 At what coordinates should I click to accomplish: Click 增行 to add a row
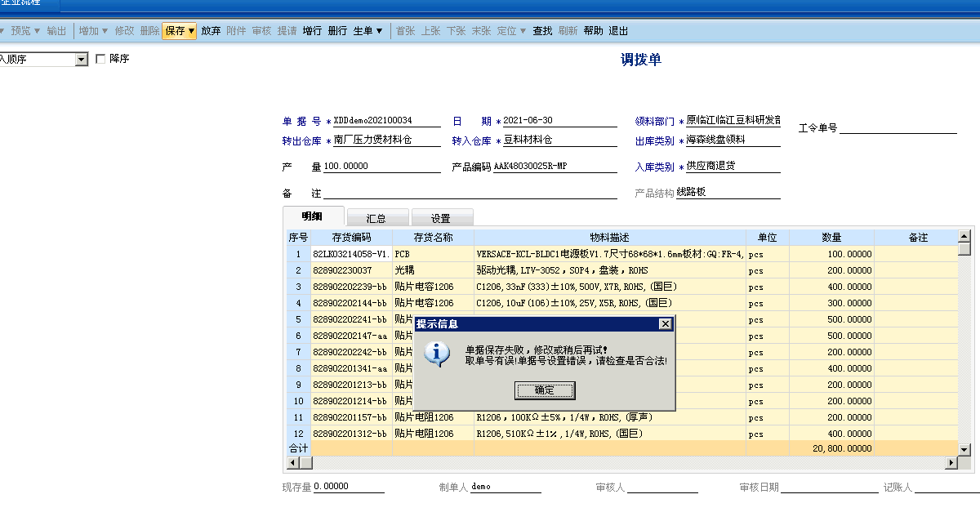(312, 31)
